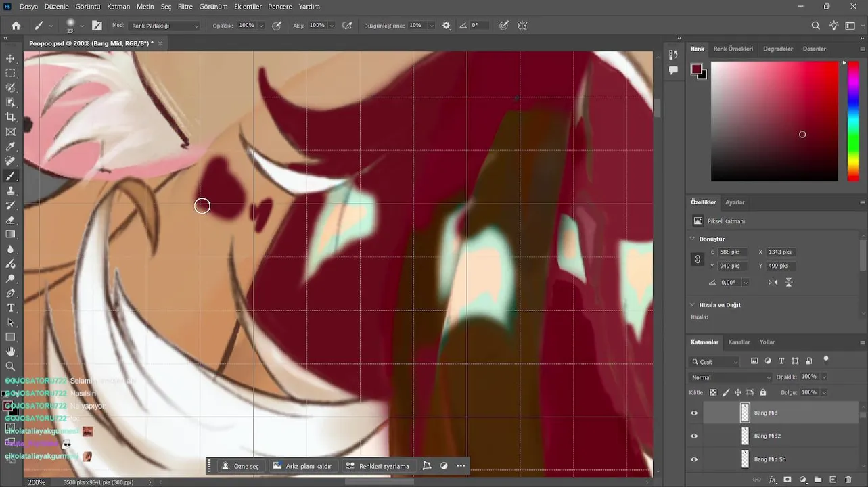Click the Özne seç button
The width and height of the screenshot is (868, 487).
click(x=240, y=466)
